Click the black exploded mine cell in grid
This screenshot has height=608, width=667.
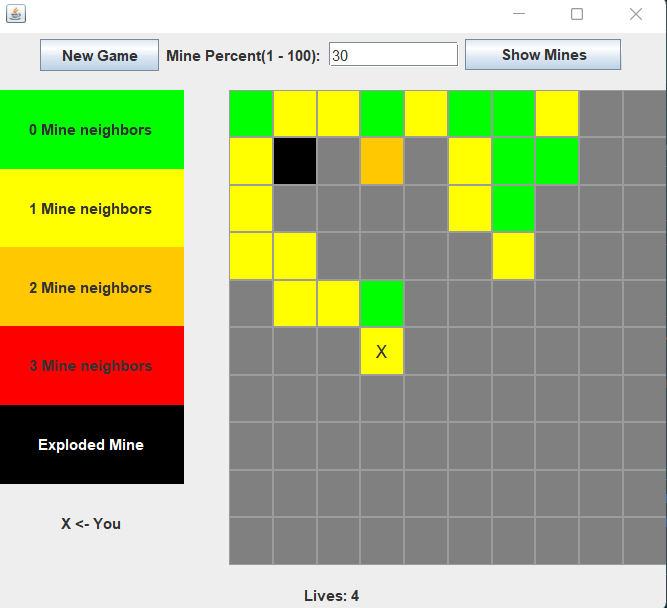click(295, 161)
